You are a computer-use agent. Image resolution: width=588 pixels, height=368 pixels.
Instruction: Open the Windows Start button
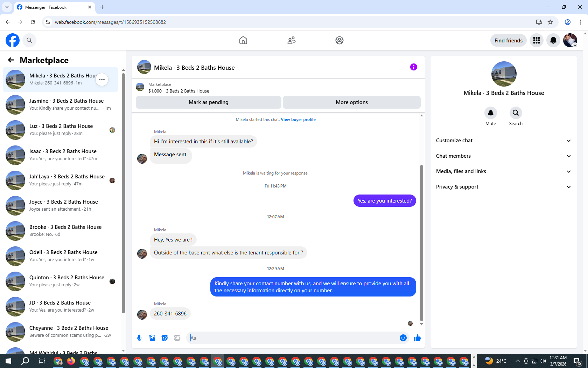pos(8,361)
